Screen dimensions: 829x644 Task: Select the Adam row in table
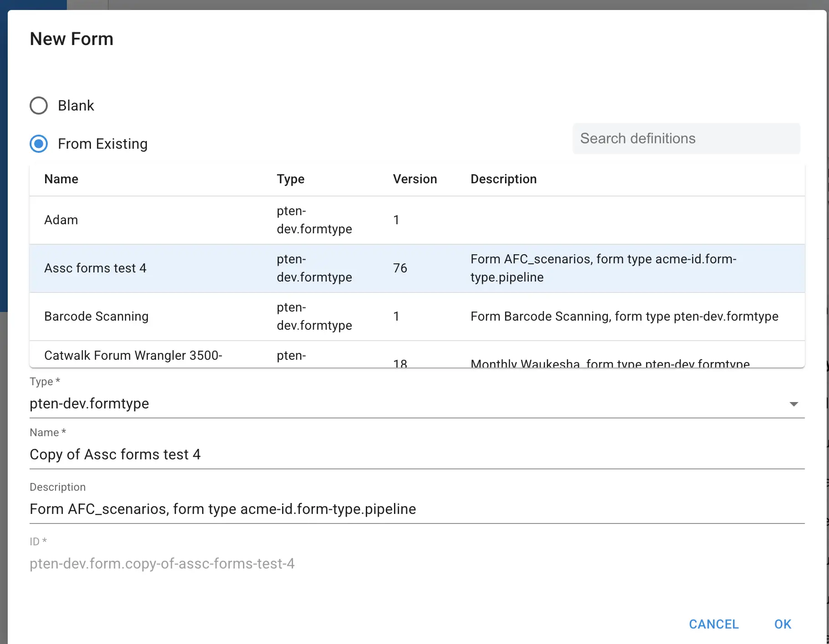click(x=61, y=220)
